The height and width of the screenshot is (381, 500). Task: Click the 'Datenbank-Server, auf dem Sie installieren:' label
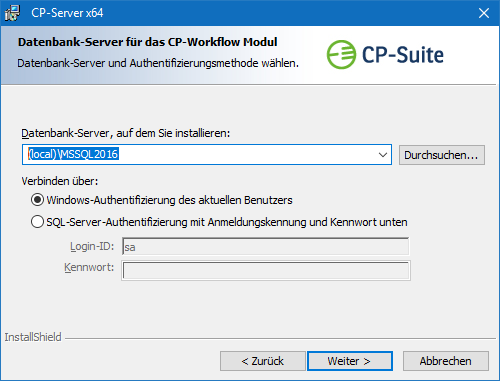(126, 133)
